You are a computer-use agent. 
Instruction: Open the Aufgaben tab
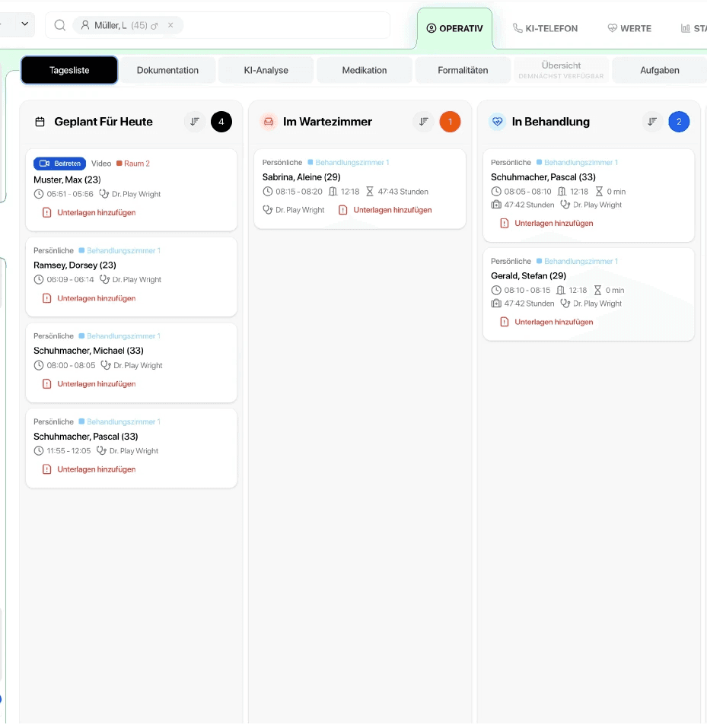[x=660, y=70]
